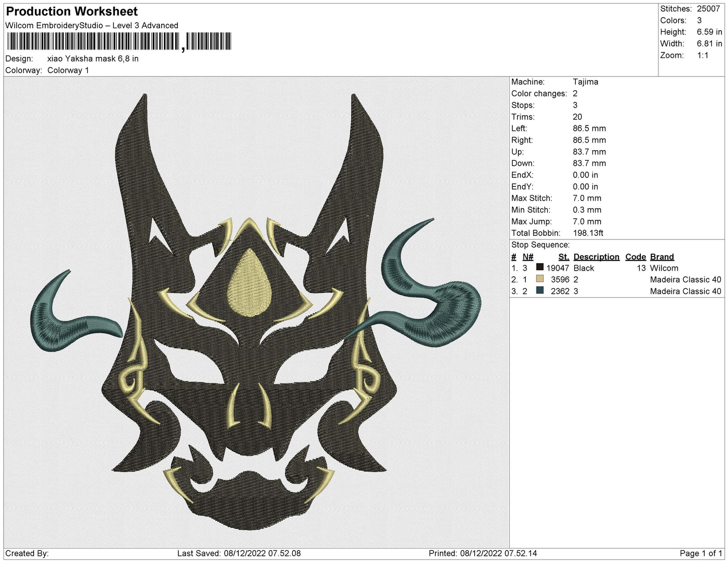Image resolution: width=728 pixels, height=563 pixels.
Task: Click the tan Madeira Classic 40 swatch
Action: click(541, 280)
